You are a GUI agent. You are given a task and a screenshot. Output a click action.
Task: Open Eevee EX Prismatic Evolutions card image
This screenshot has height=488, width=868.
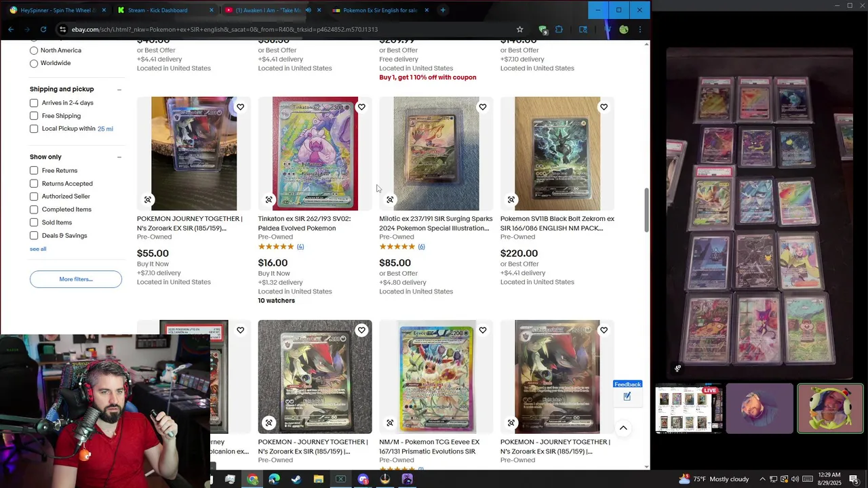pos(436,376)
